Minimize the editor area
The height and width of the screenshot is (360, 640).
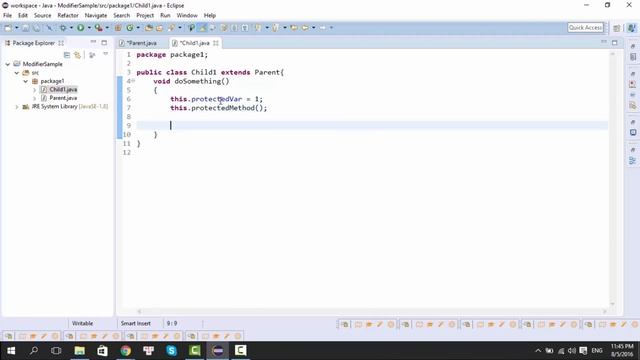tap(604, 42)
